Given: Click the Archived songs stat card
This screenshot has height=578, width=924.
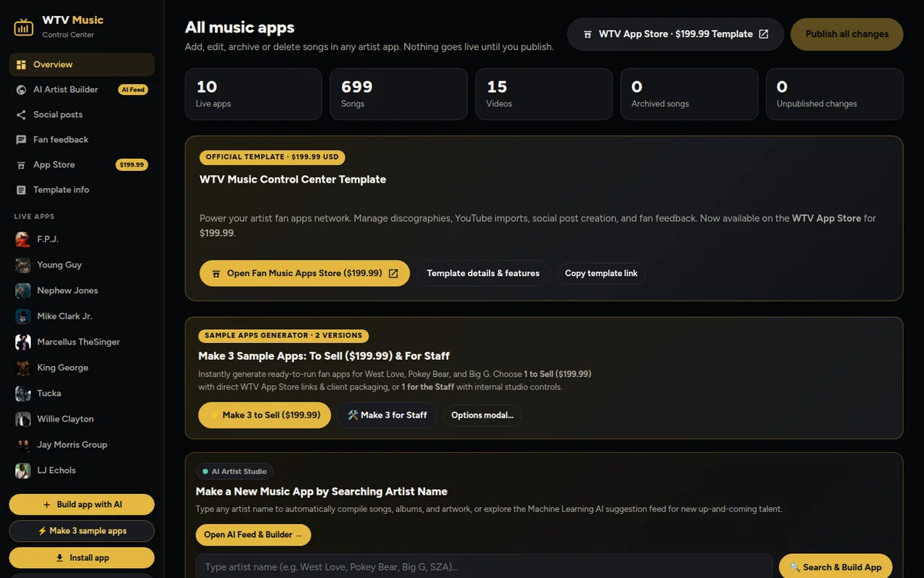Looking at the screenshot, I should pos(689,94).
